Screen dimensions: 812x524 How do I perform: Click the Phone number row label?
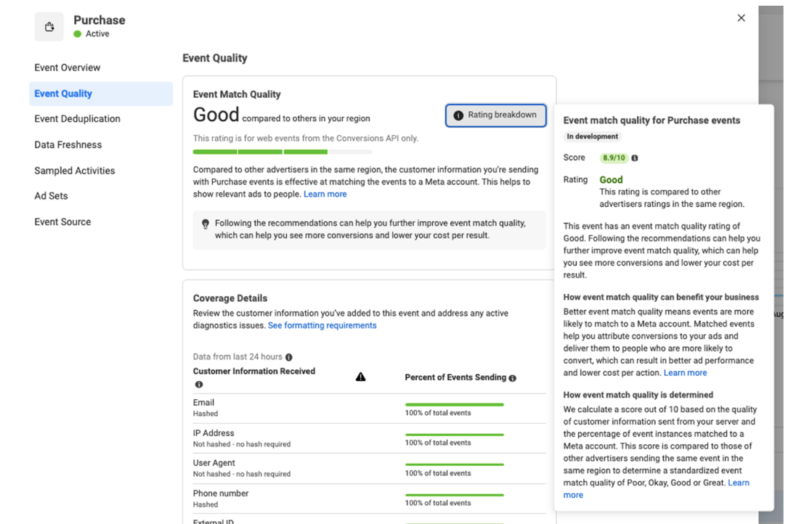pos(221,494)
